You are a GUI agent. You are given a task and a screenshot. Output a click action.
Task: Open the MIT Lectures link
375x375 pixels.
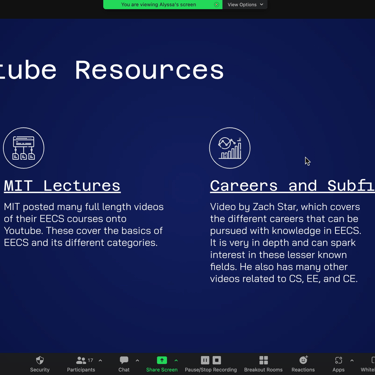pyautogui.click(x=62, y=186)
